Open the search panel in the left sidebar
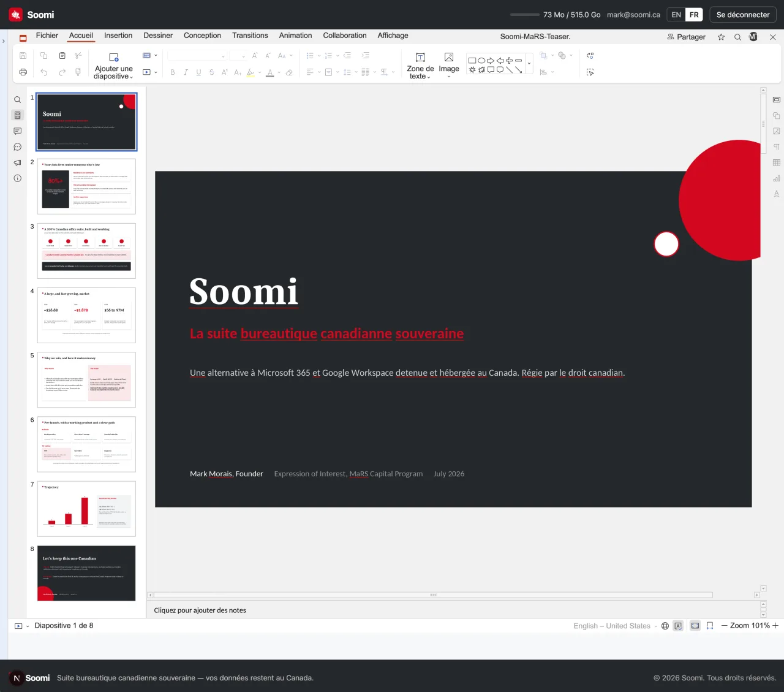 point(18,99)
